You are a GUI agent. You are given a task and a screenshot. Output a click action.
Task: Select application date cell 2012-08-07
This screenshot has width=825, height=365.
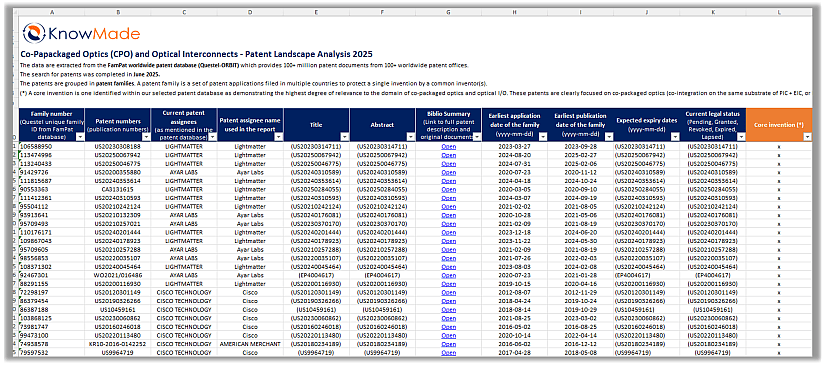tap(515, 292)
